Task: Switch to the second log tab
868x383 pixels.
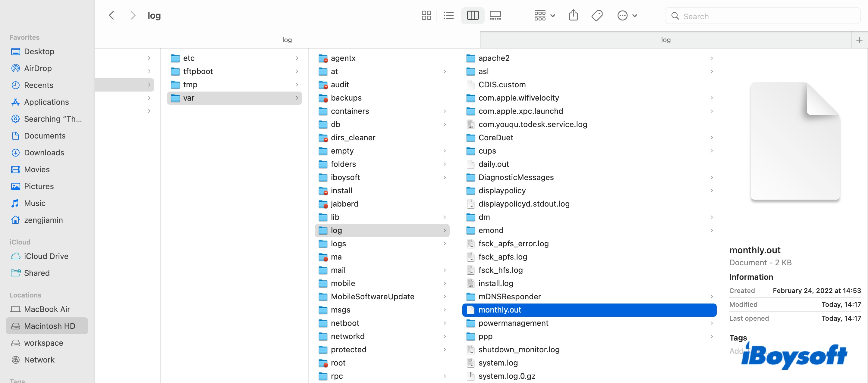Action: (x=665, y=40)
